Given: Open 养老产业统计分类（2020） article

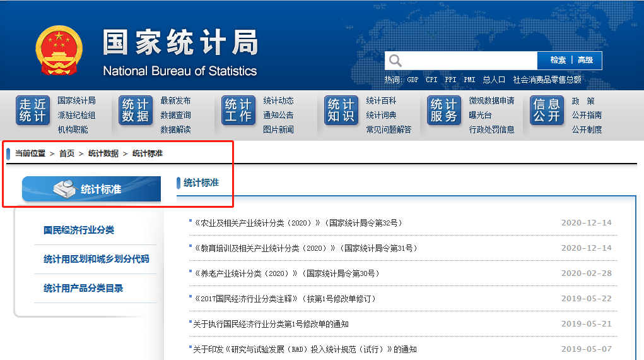Looking at the screenshot, I should pos(286,273).
